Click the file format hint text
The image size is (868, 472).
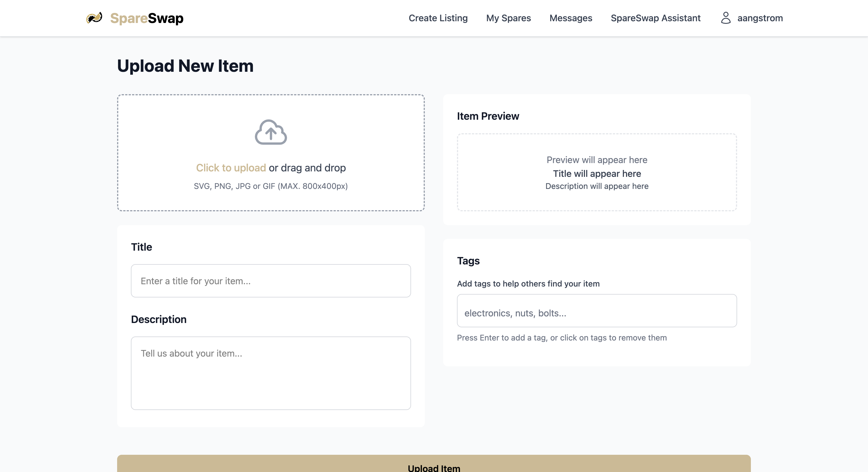271,186
